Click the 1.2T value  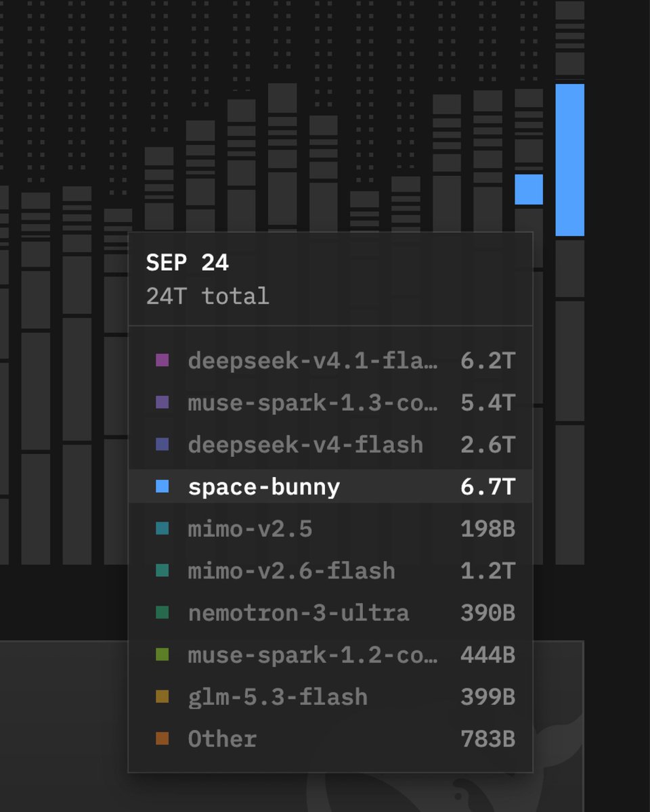pyautogui.click(x=487, y=570)
